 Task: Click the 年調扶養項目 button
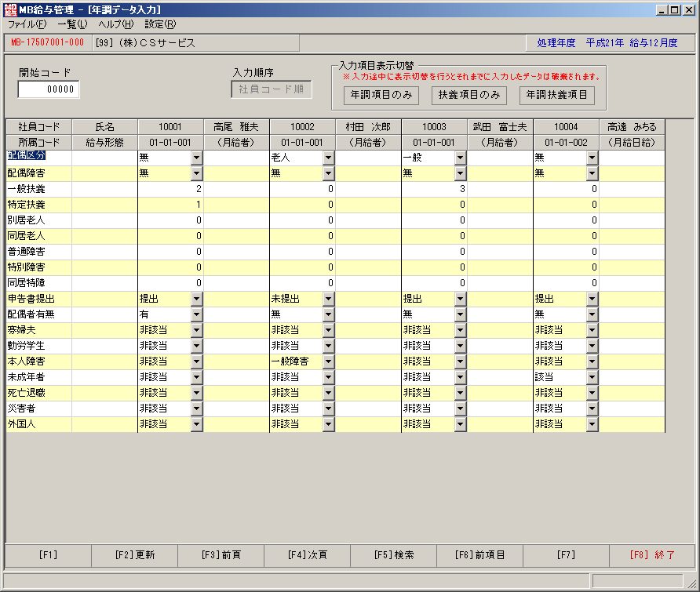[557, 95]
